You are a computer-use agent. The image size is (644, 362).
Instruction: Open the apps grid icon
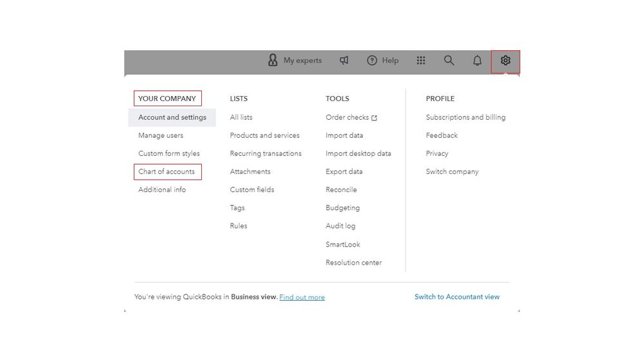(420, 61)
